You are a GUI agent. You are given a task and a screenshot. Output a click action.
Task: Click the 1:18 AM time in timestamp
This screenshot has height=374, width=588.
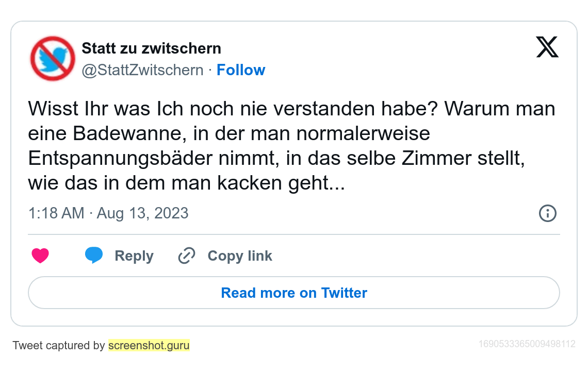coord(56,213)
